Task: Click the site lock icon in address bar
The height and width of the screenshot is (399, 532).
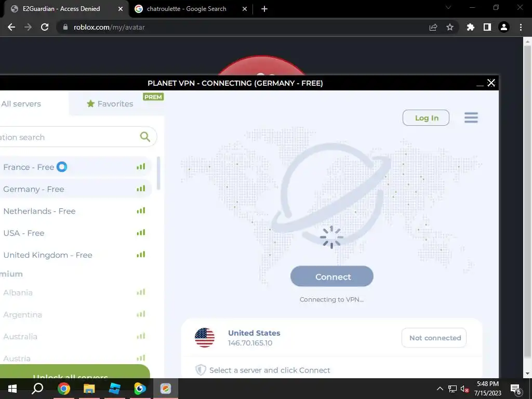Action: pyautogui.click(x=65, y=27)
